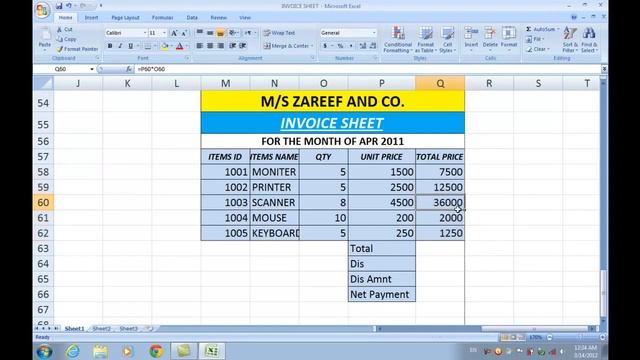Image resolution: width=640 pixels, height=360 pixels.
Task: Copy the selected cell
Action: point(67,39)
